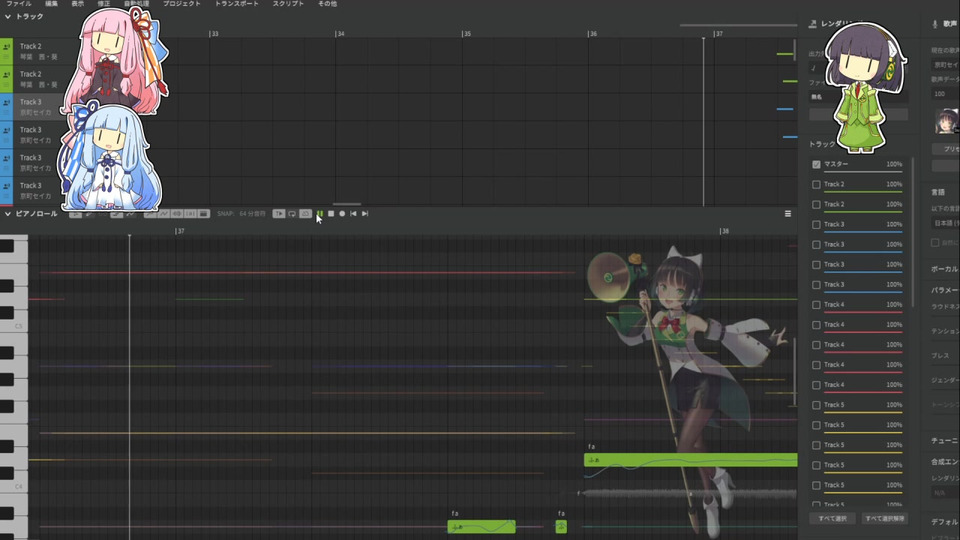
Task: Toggle the loop playback icon
Action: point(292,214)
